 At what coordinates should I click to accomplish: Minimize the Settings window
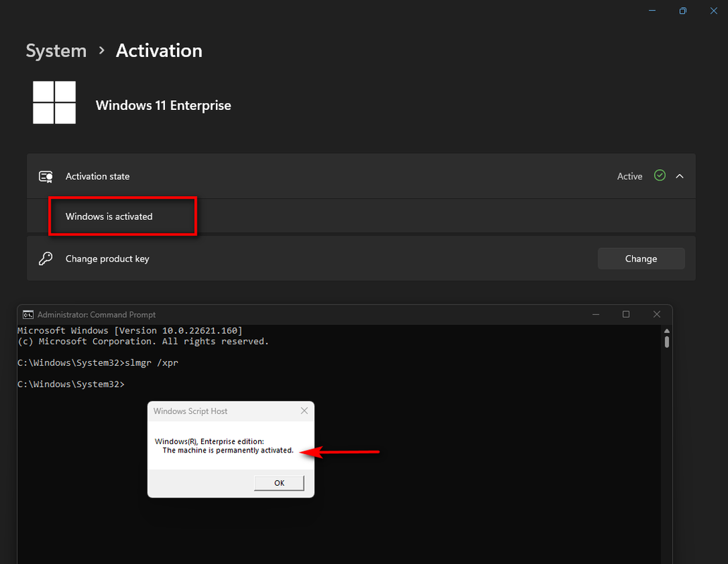653,10
